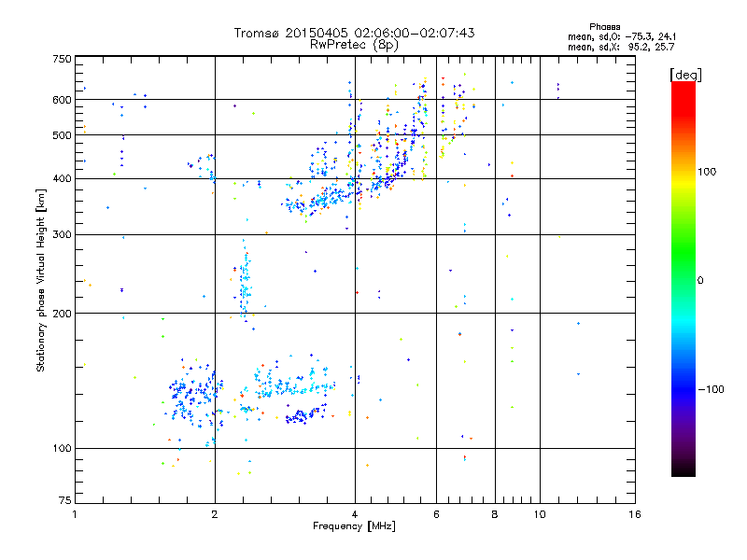Click y-axis tick label '400'

pyautogui.click(x=62, y=179)
